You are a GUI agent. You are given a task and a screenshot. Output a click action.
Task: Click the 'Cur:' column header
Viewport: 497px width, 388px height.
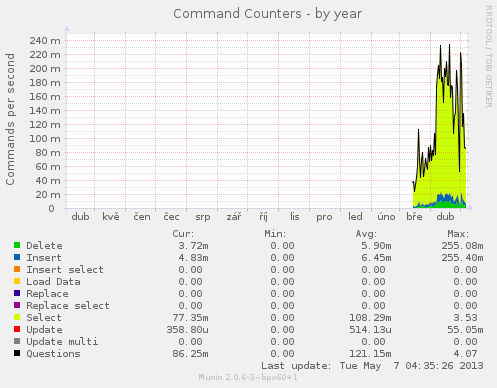tap(183, 234)
